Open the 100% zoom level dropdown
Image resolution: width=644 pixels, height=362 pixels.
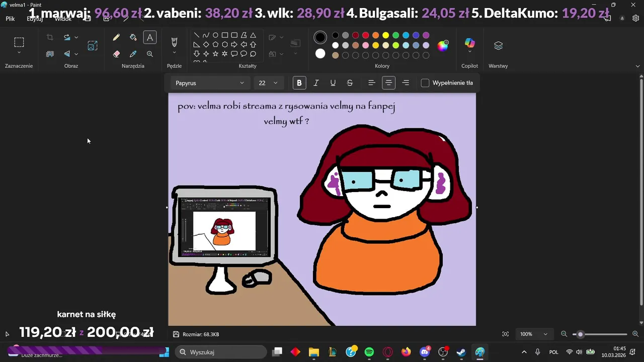(x=535, y=334)
